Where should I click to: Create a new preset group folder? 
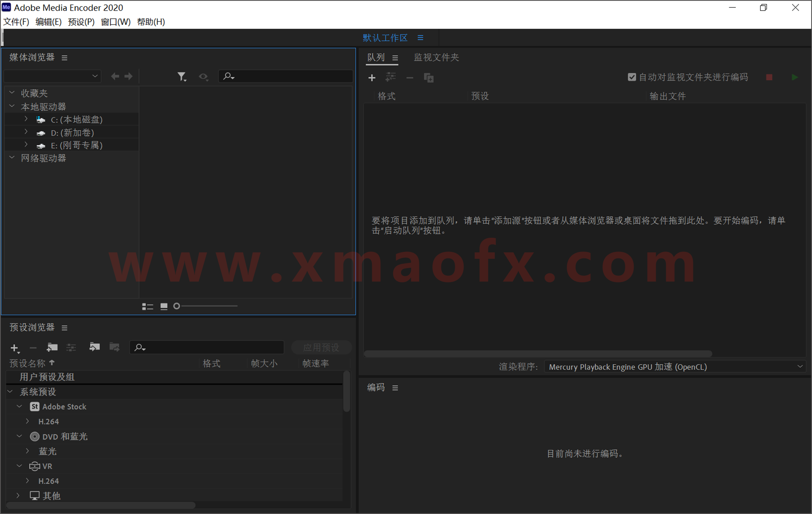point(52,348)
